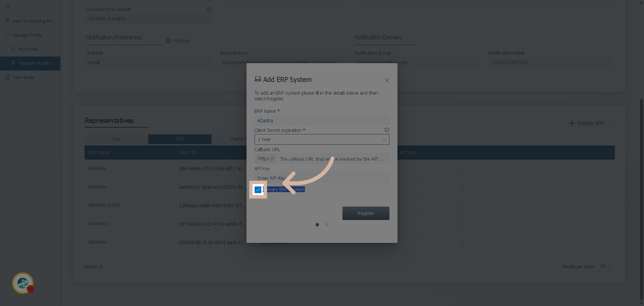This screenshot has height=306, width=644.
Task: Click the Register button
Action: tap(366, 213)
